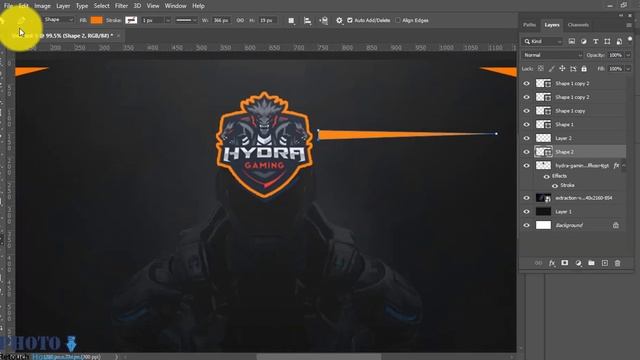640x360 pixels.
Task: Hide the Shape 1 layer
Action: coord(527,124)
